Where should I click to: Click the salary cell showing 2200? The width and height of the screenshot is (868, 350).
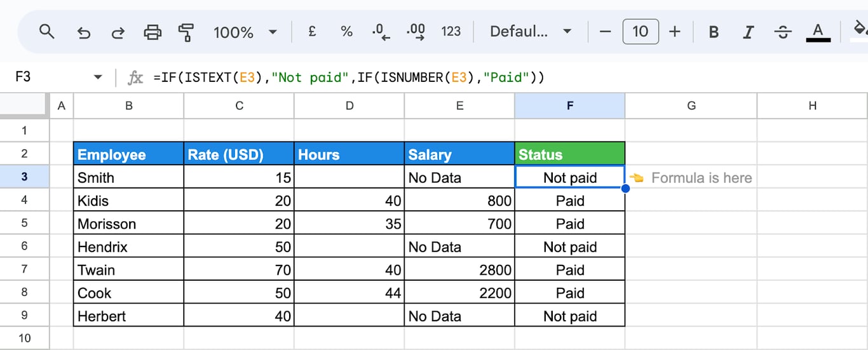[459, 292]
